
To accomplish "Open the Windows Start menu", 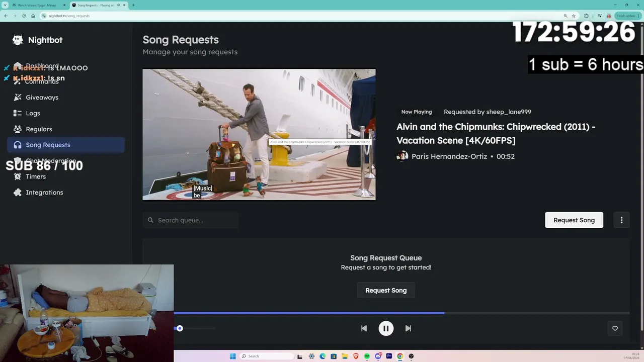I will [x=232, y=356].
